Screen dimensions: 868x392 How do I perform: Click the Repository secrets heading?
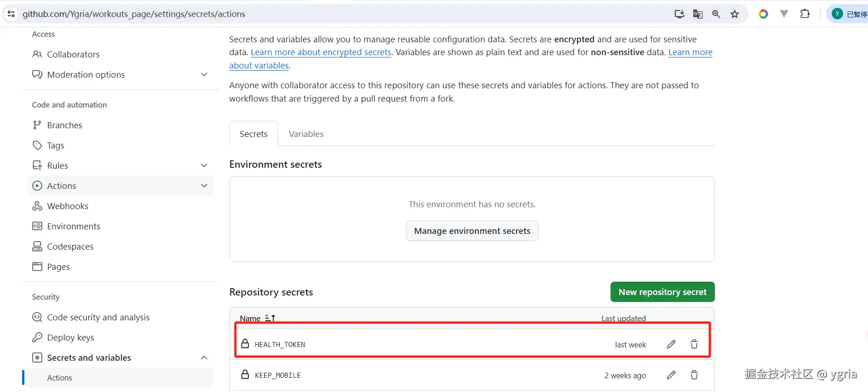tap(271, 292)
